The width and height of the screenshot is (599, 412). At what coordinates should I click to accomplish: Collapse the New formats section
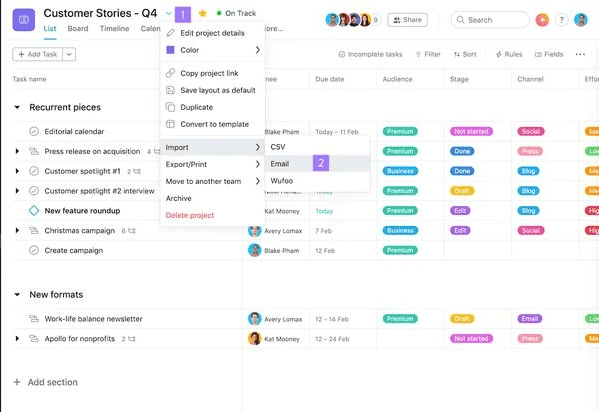(17, 295)
